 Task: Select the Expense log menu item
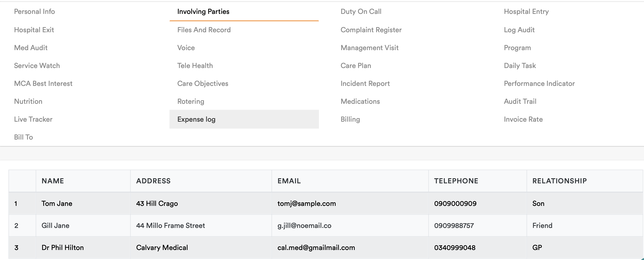pos(196,119)
